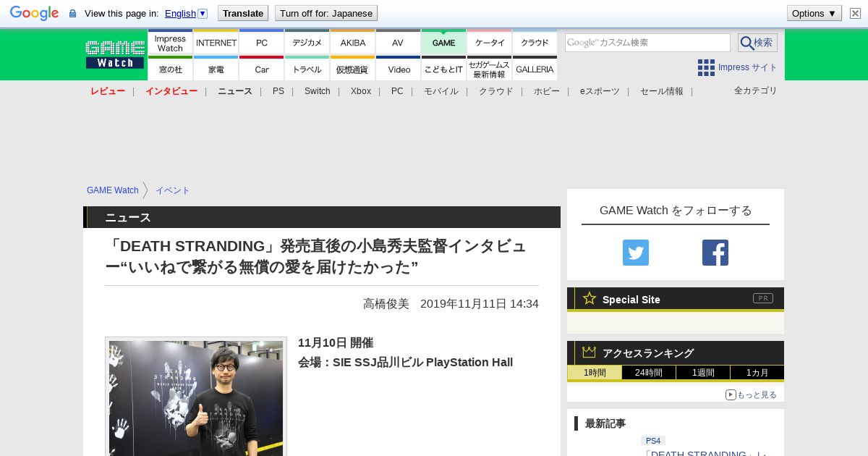Click the crown icon beside アクセスランキング
This screenshot has height=456, width=868.
tap(590, 352)
